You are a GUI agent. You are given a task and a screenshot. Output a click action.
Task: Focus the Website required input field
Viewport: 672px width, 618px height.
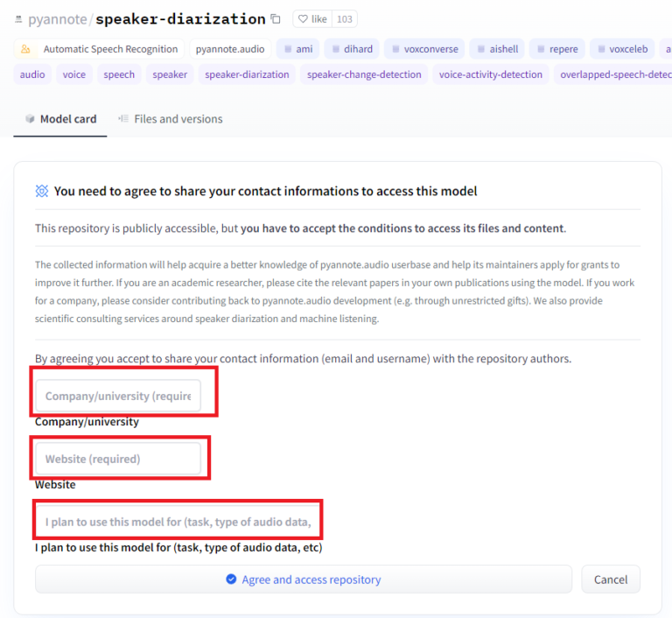pos(118,459)
